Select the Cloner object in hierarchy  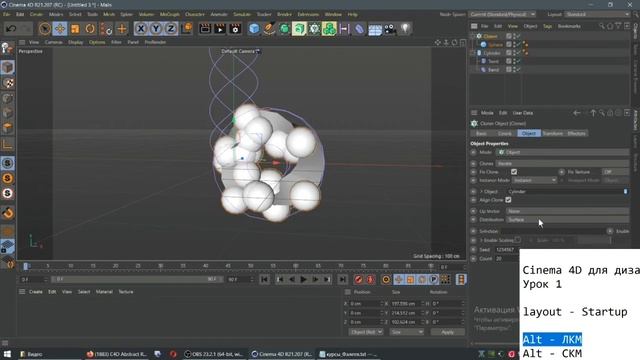click(491, 36)
